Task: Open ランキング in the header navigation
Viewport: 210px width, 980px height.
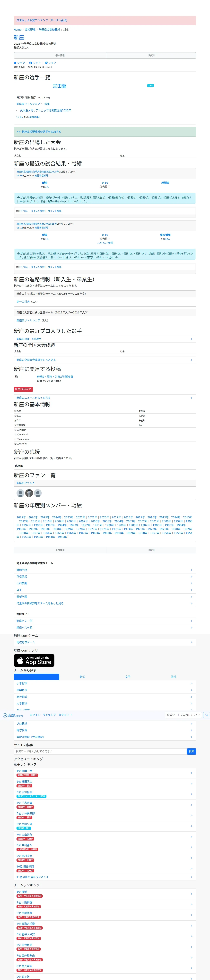Action: tap(49, 715)
